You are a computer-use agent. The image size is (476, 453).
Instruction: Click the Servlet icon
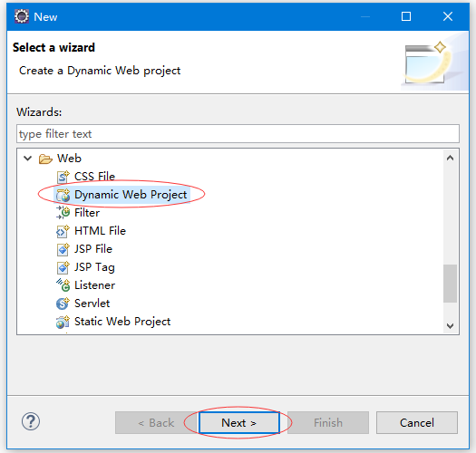click(x=63, y=304)
